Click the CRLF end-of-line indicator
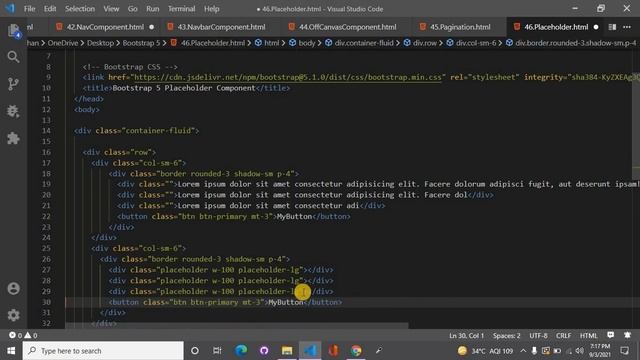 pos(563,336)
